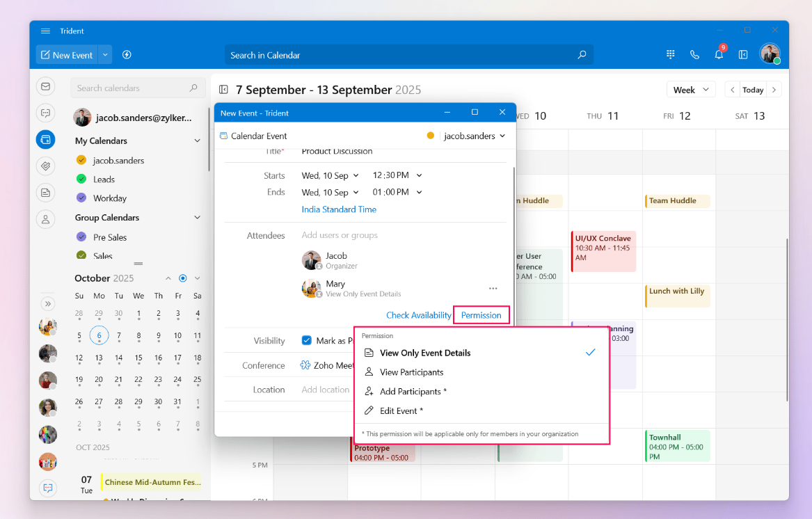The image size is (812, 519).
Task: Go to the next week
Action: (774, 90)
